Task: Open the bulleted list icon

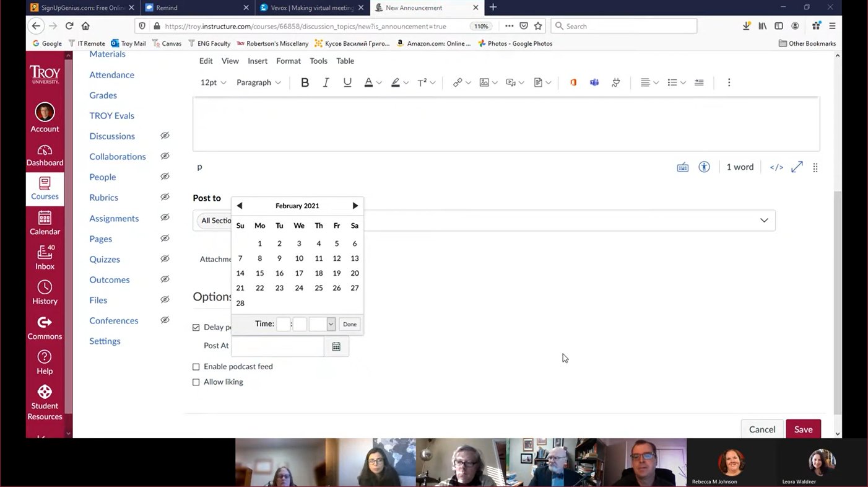Action: tap(672, 82)
